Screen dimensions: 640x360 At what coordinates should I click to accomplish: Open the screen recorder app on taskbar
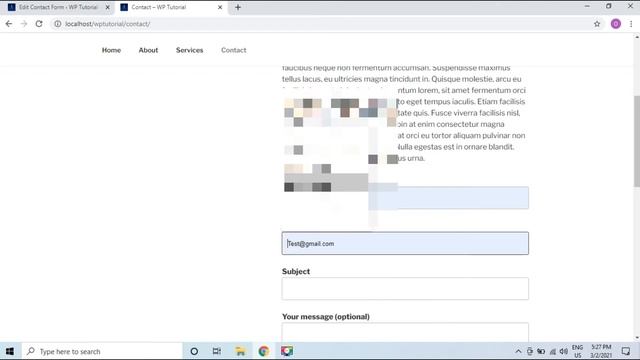point(287,351)
